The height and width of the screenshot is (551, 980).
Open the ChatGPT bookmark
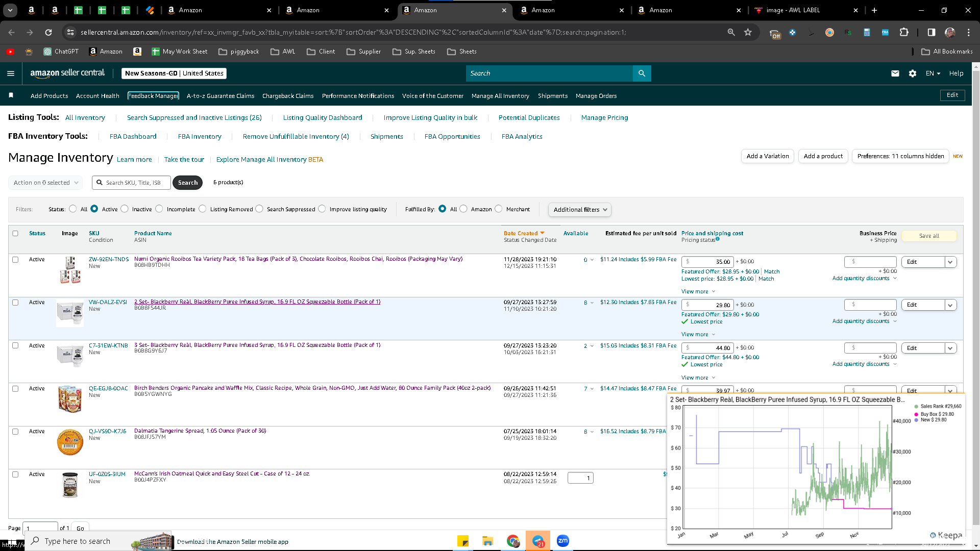[61, 52]
